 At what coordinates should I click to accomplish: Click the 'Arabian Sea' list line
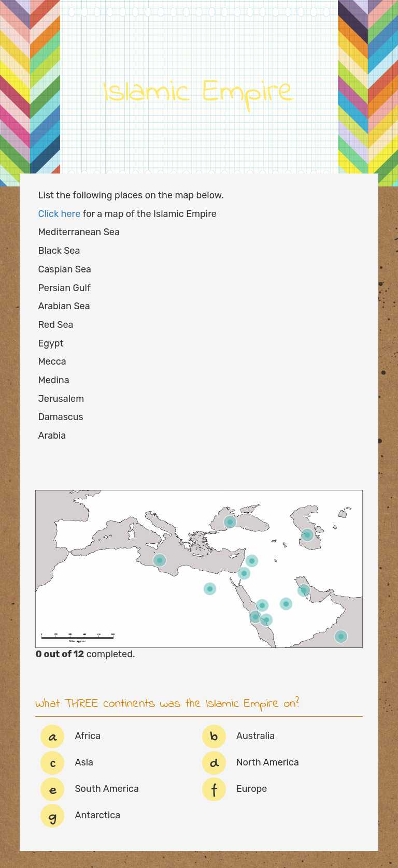(64, 306)
